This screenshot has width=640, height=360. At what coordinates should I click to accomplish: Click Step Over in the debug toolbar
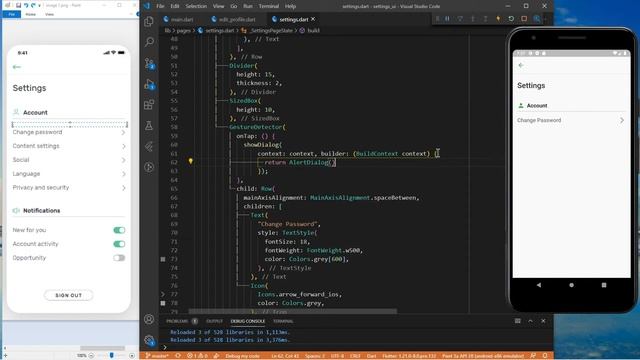tap(460, 19)
